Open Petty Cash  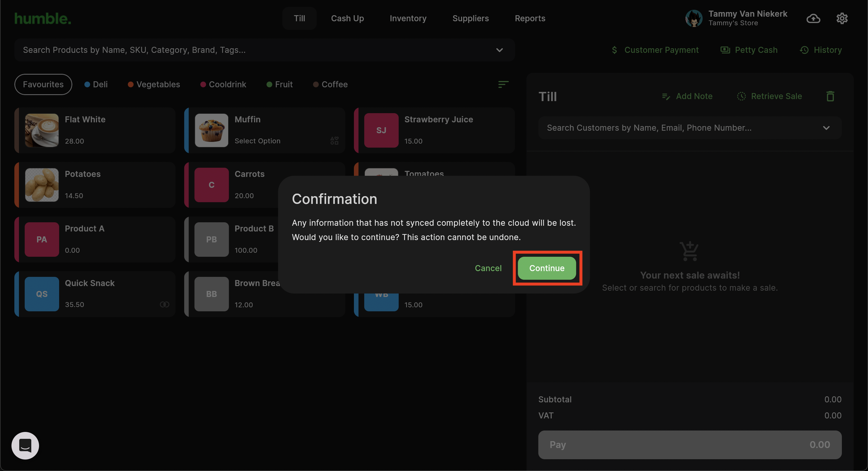coord(749,50)
